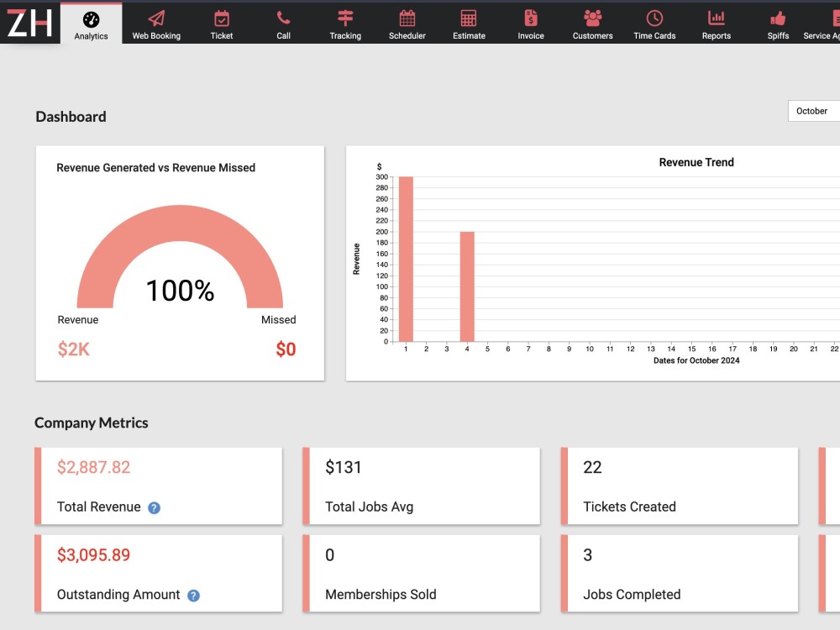The width and height of the screenshot is (840, 630).
Task: Click the Company Metrics heading
Action: pos(91,423)
